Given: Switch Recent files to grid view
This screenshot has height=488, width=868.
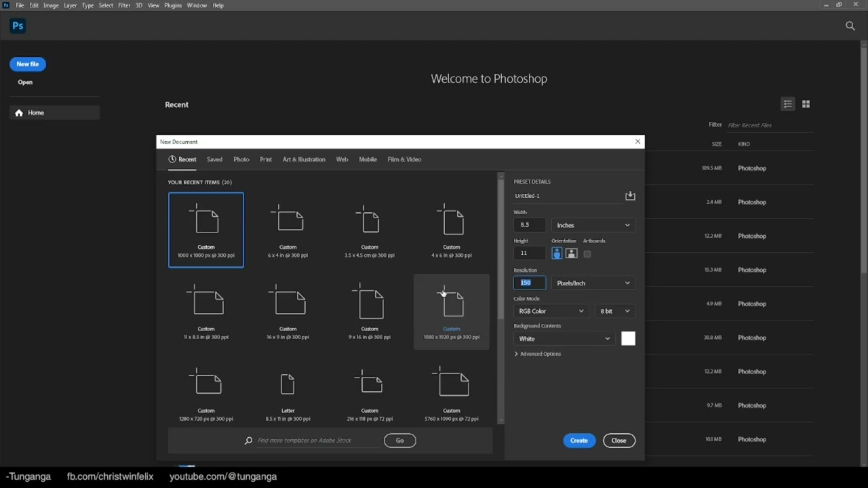Looking at the screenshot, I should pyautogui.click(x=806, y=104).
